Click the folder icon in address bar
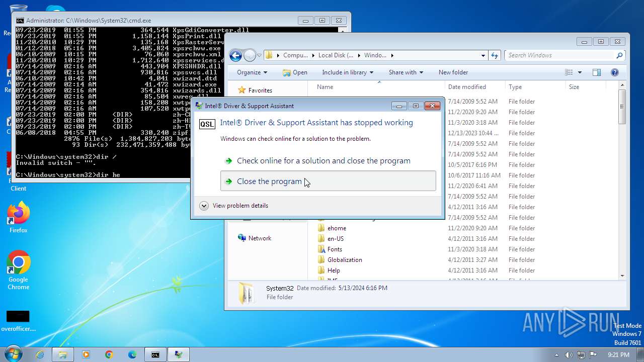 269,55
